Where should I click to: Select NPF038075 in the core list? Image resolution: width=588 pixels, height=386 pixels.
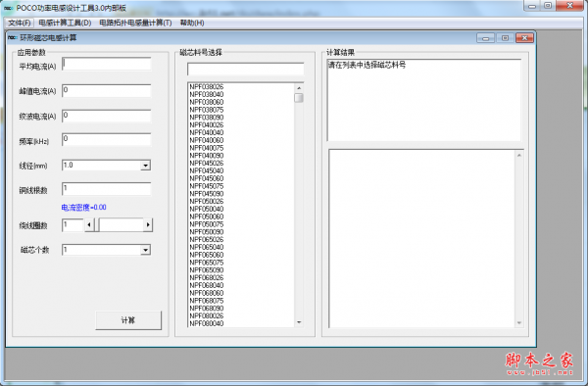click(207, 110)
